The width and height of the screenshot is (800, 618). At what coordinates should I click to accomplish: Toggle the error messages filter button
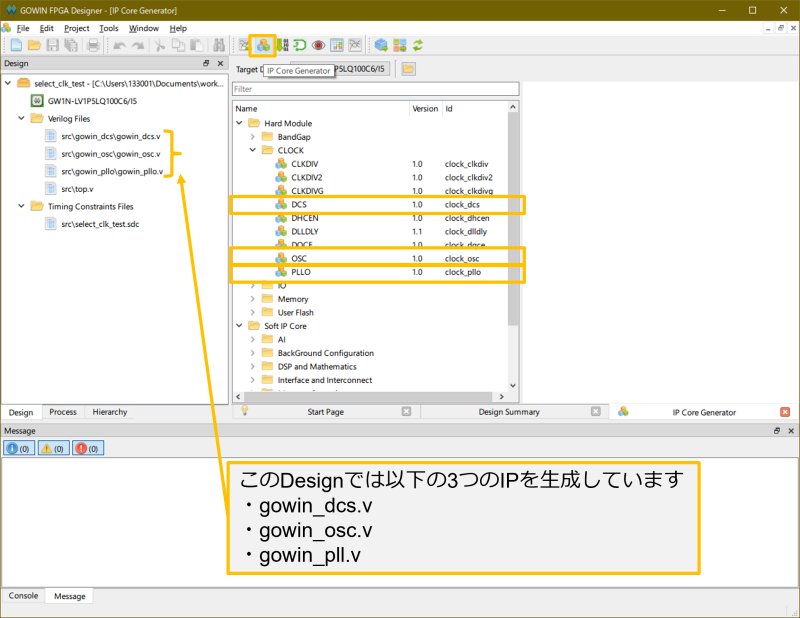click(x=88, y=448)
